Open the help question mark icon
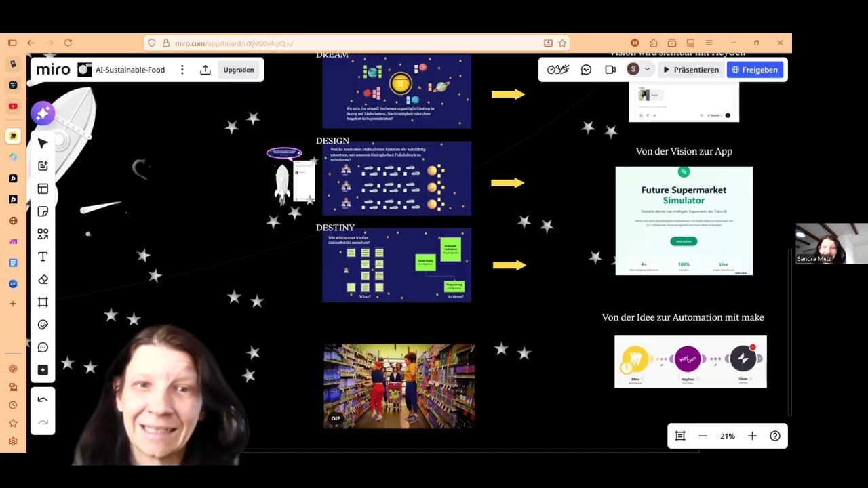 (x=775, y=436)
